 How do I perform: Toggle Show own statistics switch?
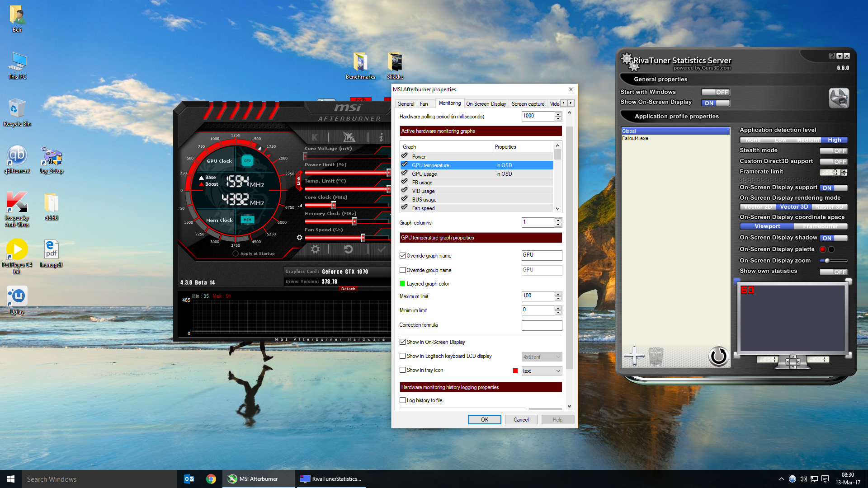point(834,272)
